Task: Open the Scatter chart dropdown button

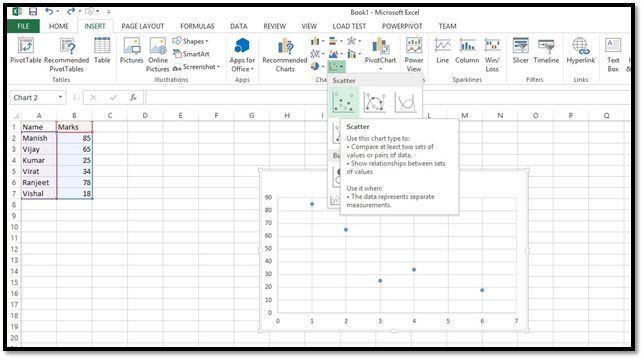Action: coord(336,66)
